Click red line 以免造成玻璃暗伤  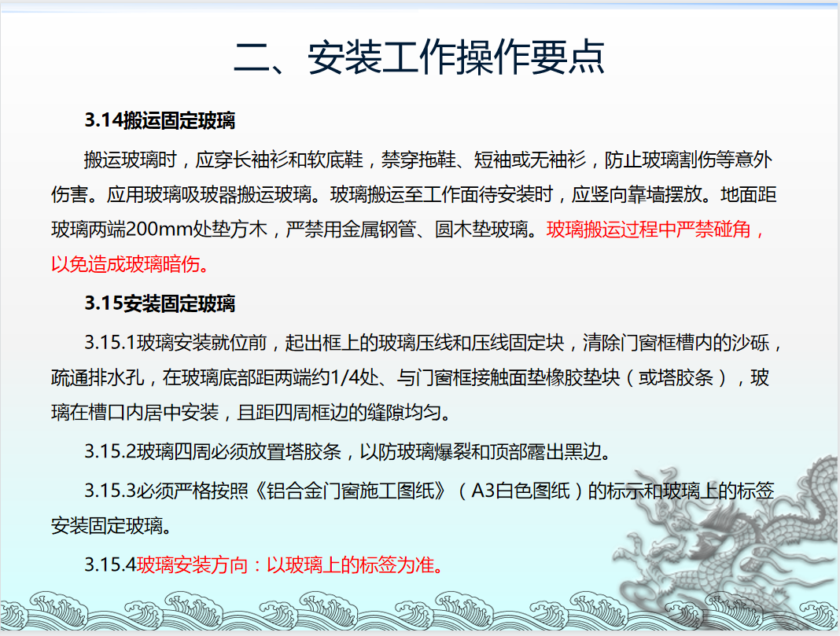130,264
